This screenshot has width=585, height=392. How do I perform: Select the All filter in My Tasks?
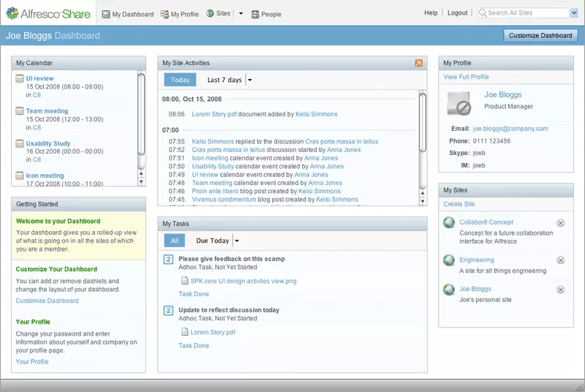coord(174,241)
